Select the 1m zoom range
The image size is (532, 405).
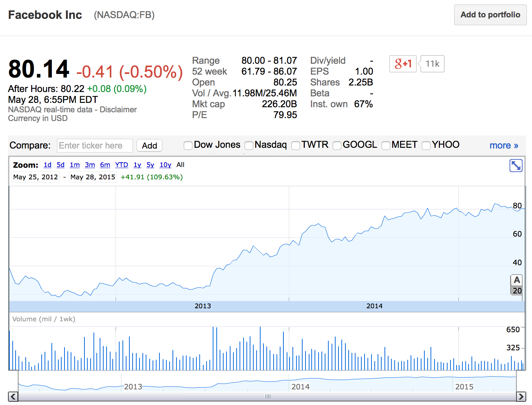75,165
